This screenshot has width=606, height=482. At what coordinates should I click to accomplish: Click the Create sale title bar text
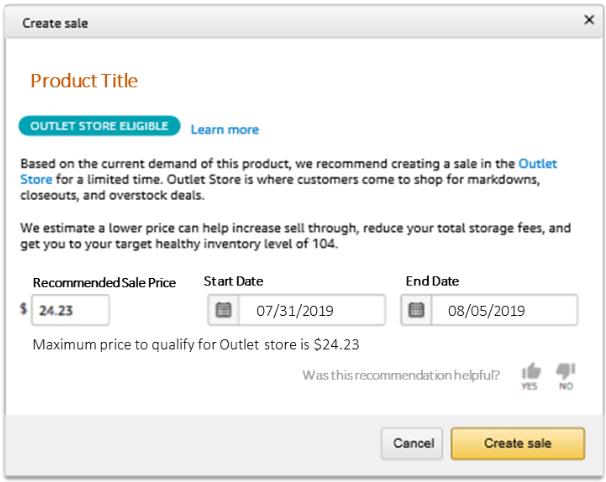point(55,22)
